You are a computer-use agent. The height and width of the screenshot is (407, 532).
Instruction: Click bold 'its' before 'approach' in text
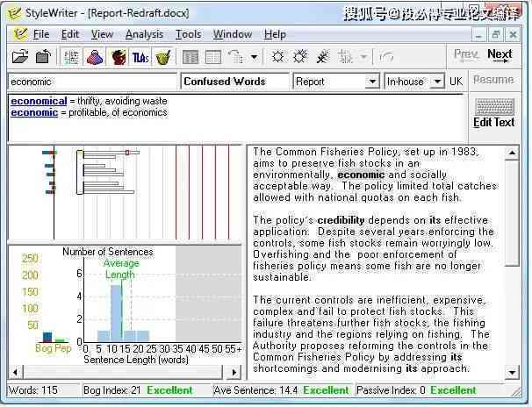tap(411, 368)
